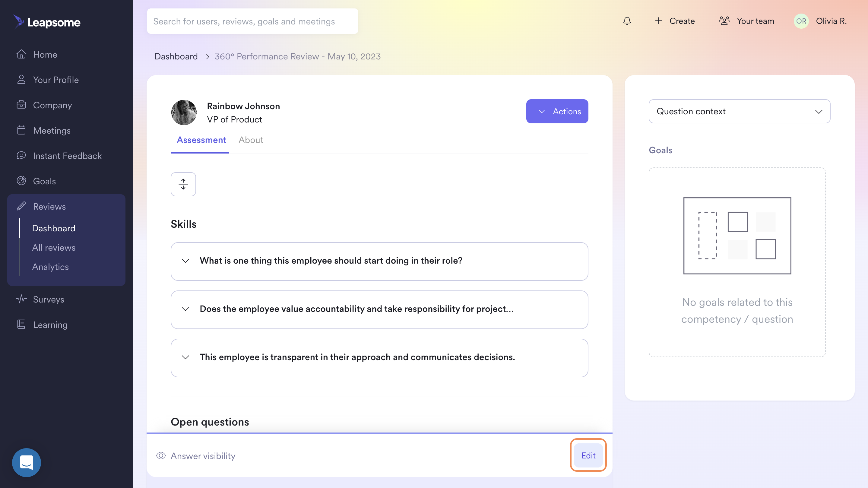
Task: Open Olivia R. user menu
Action: click(x=820, y=21)
